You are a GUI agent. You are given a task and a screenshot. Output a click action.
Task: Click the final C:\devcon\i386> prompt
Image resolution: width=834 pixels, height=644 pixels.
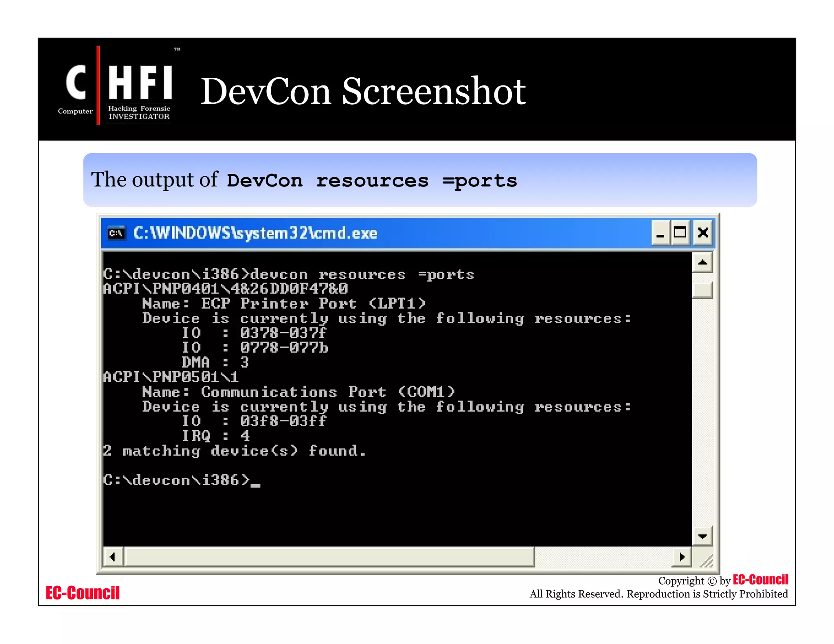pyautogui.click(x=181, y=480)
